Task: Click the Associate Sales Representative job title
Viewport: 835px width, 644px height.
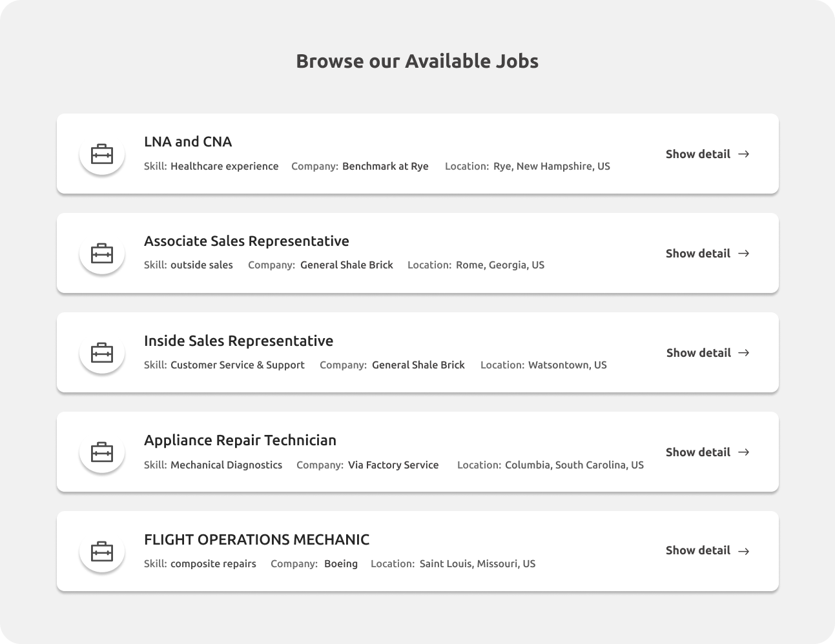Action: coord(247,241)
